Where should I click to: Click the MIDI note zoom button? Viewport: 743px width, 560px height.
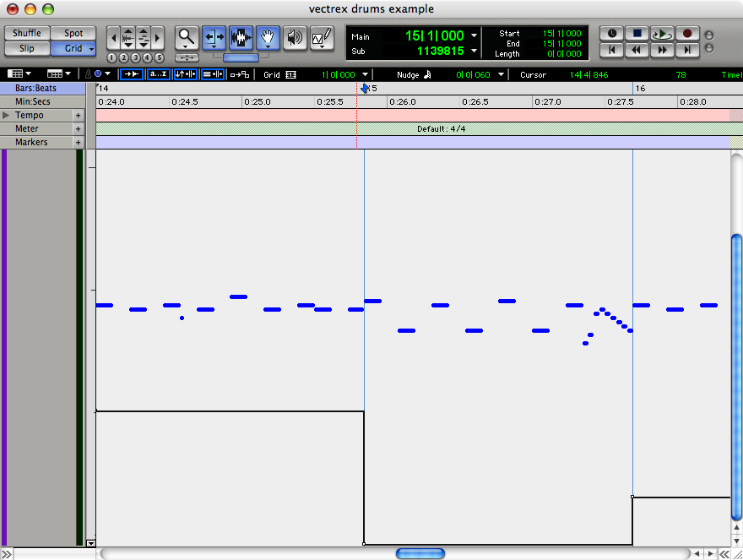click(143, 38)
